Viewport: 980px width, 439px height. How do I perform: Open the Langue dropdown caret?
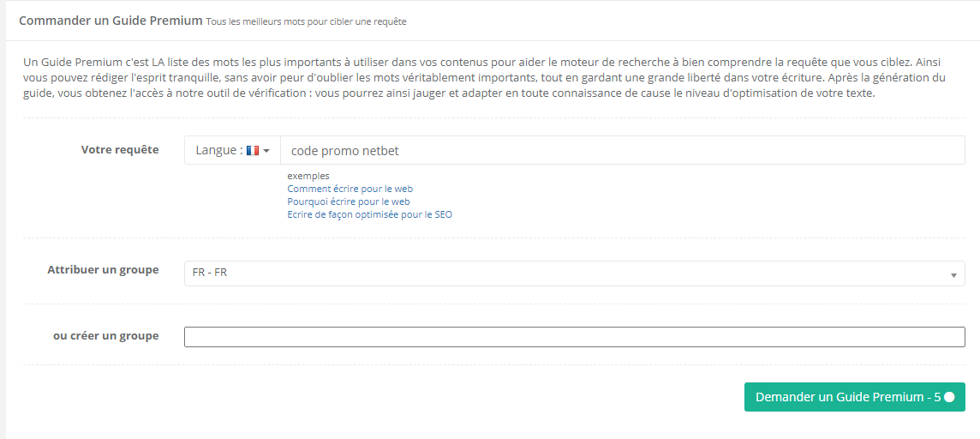266,151
